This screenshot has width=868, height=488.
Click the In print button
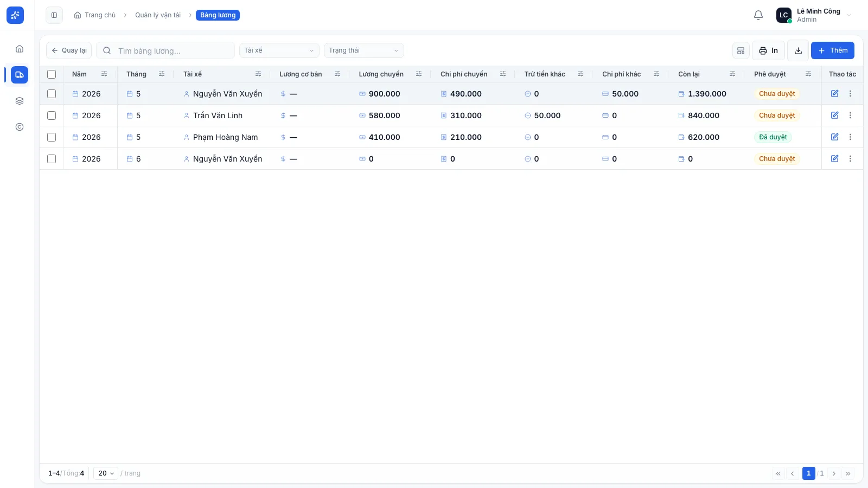point(768,50)
